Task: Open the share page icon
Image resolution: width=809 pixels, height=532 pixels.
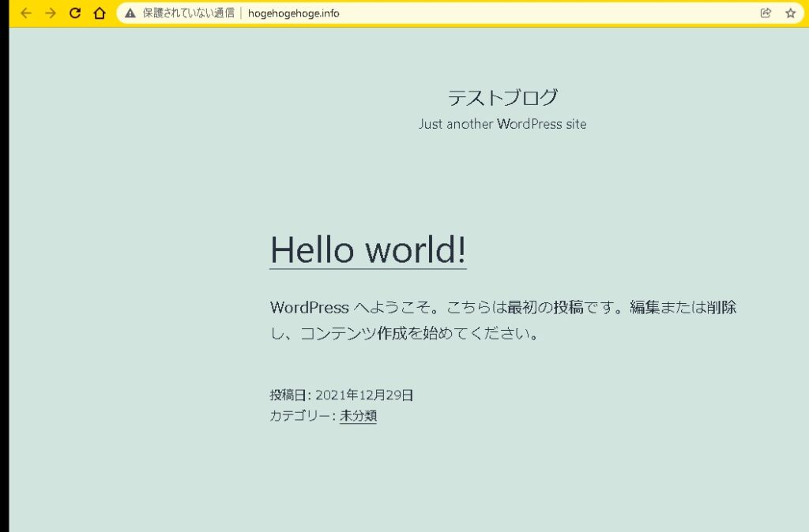Action: tap(766, 13)
